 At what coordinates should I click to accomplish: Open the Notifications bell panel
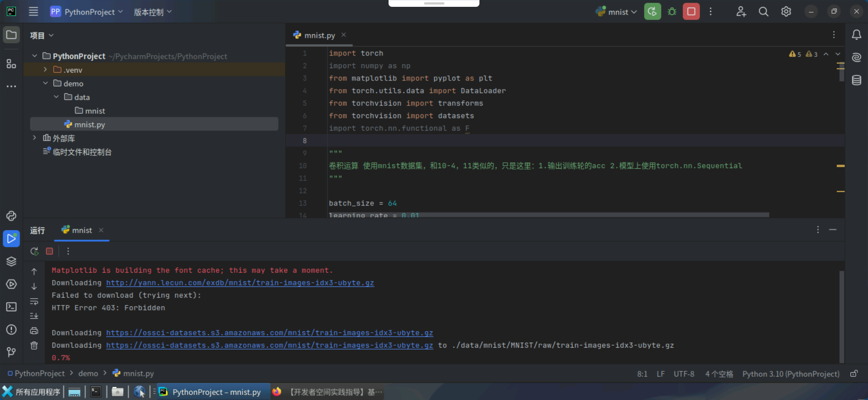pos(856,35)
